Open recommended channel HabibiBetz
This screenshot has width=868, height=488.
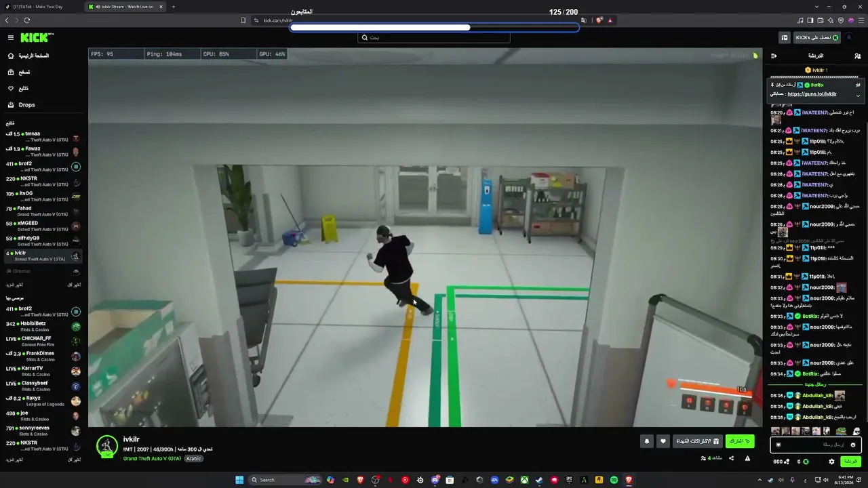[x=43, y=326]
